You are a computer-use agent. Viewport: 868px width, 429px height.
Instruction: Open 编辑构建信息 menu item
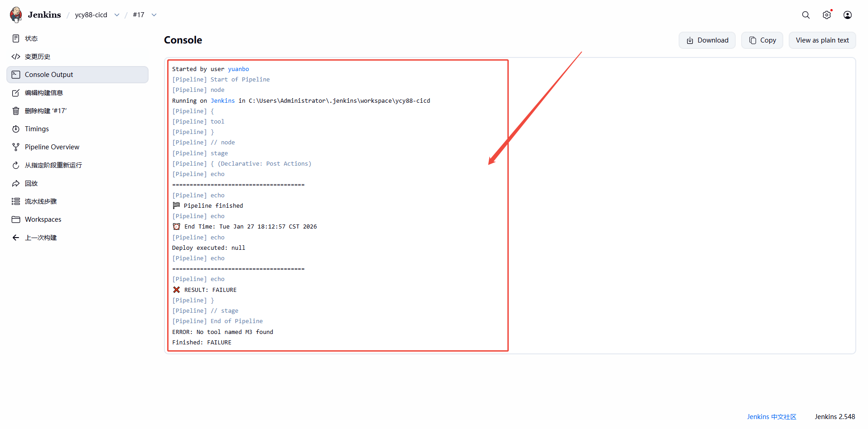[x=43, y=93]
